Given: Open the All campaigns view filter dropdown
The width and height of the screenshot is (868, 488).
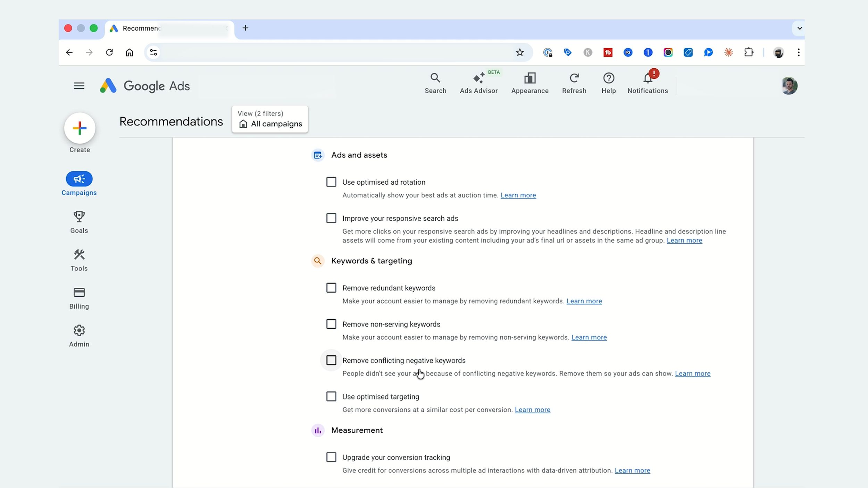Looking at the screenshot, I should pyautogui.click(x=270, y=119).
